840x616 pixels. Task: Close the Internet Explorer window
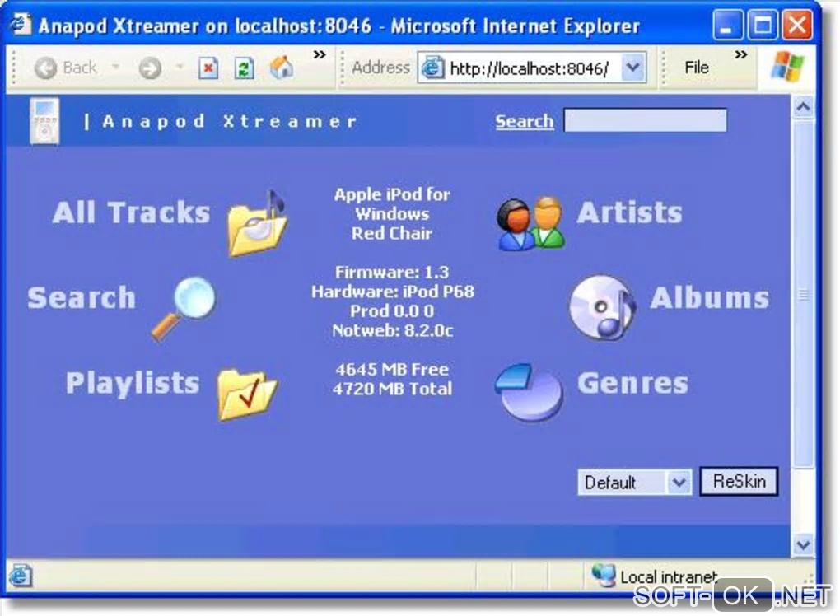pyautogui.click(x=797, y=26)
